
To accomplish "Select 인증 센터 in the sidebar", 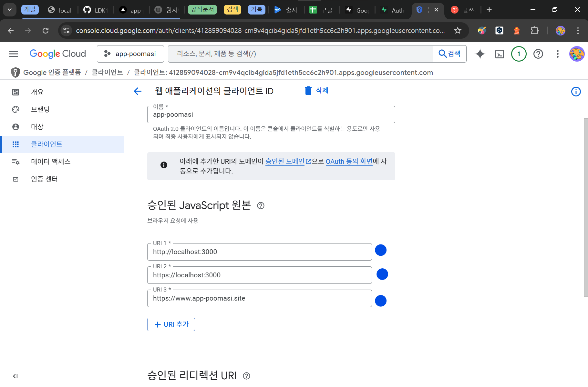I will (x=62, y=179).
